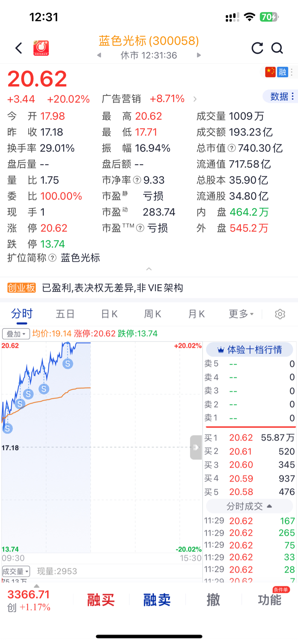Refresh the stock quote
Screen dimensions: 298x644
click(257, 48)
